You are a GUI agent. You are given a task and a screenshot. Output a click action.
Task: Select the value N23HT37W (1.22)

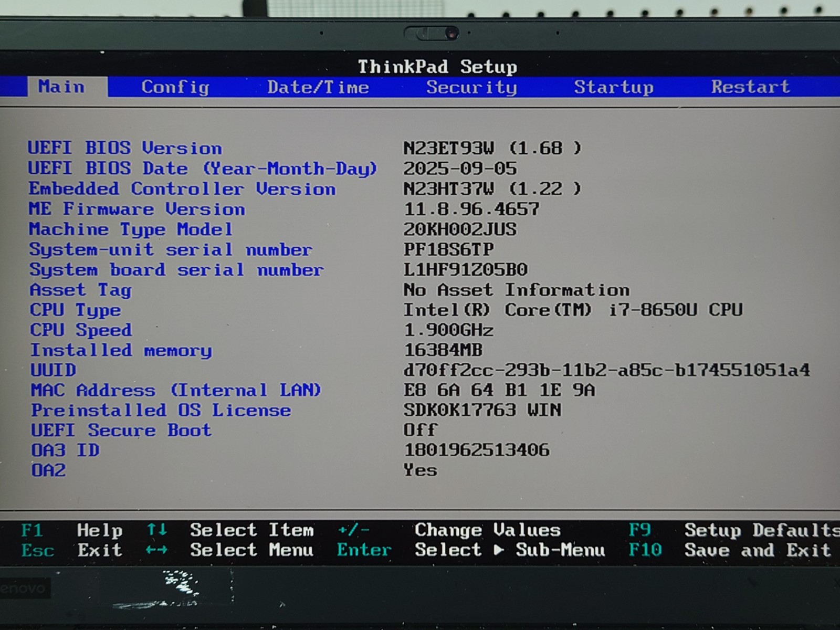(x=492, y=189)
